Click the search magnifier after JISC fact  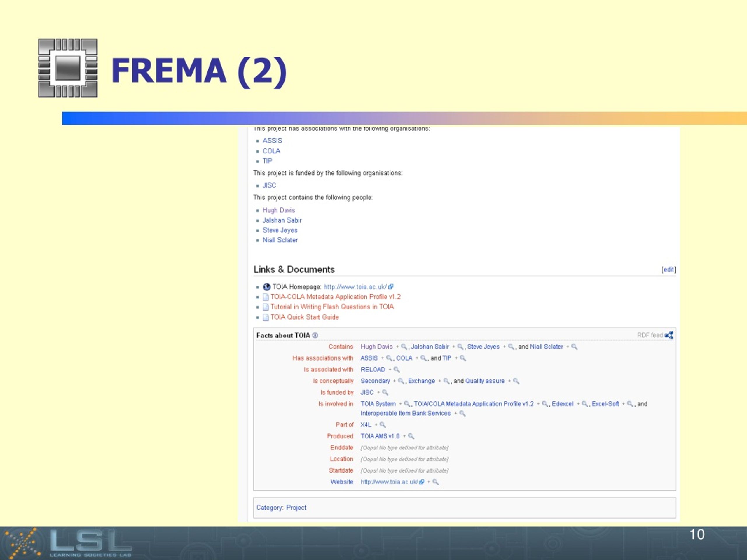(385, 393)
